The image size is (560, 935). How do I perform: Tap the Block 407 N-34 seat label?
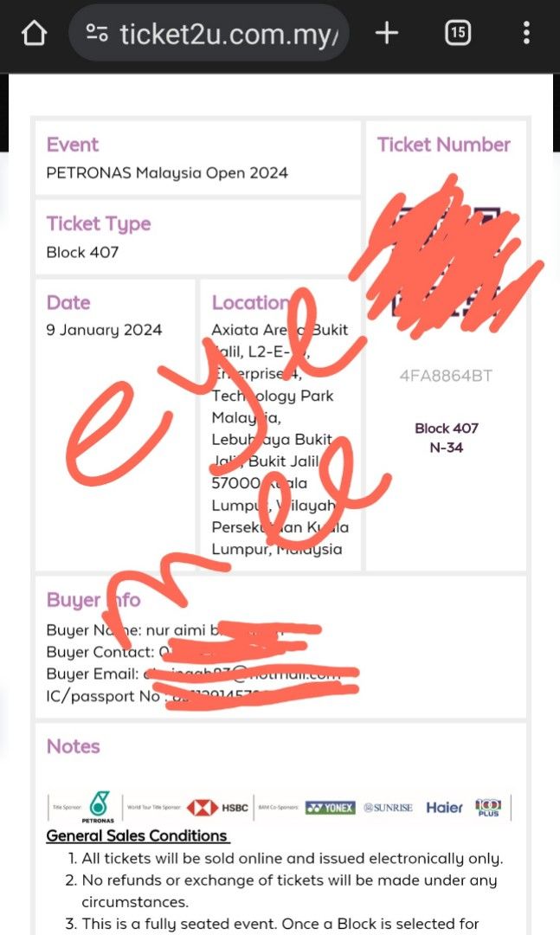(446, 438)
